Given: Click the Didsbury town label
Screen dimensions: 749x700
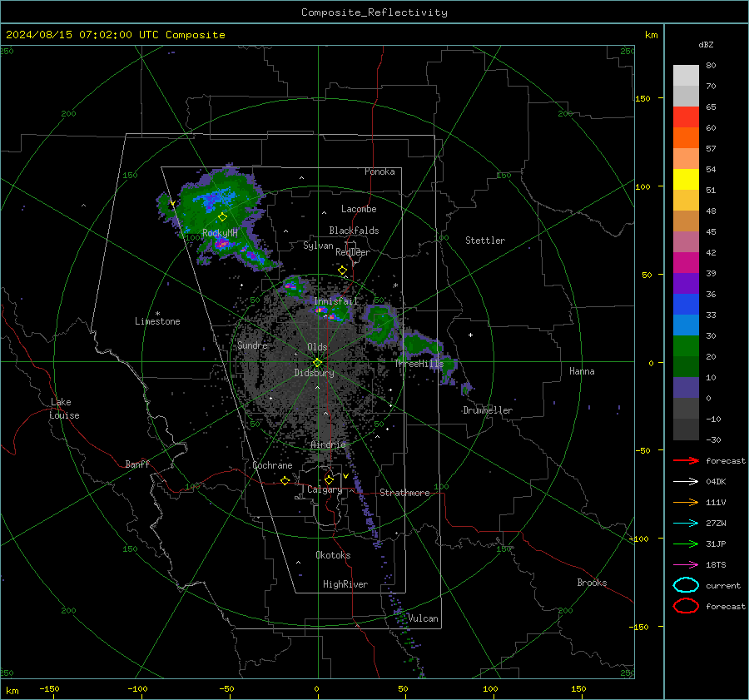Looking at the screenshot, I should point(314,373).
